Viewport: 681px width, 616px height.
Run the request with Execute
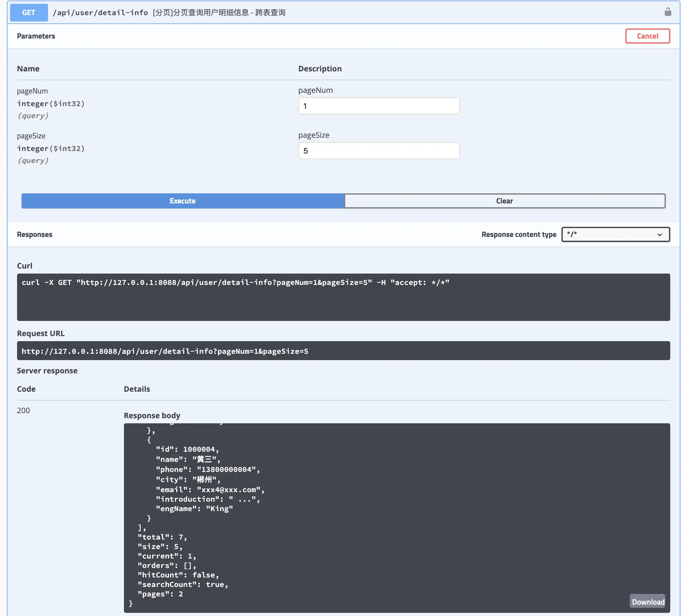click(182, 201)
